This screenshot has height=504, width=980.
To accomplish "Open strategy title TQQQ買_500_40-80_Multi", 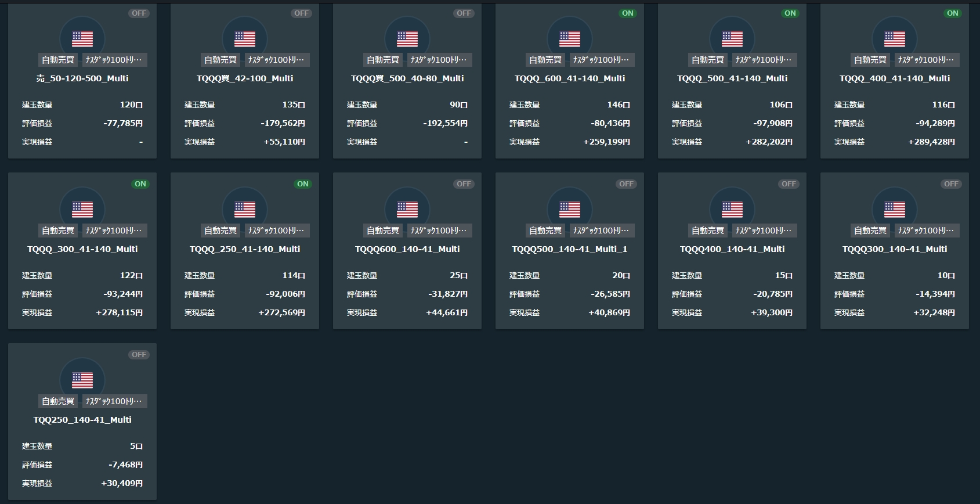I will click(x=407, y=78).
